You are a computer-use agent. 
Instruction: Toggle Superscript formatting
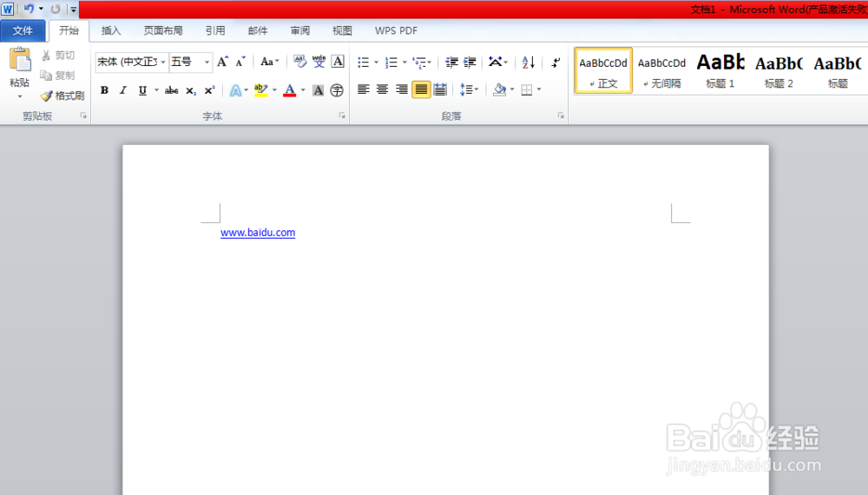pos(209,90)
